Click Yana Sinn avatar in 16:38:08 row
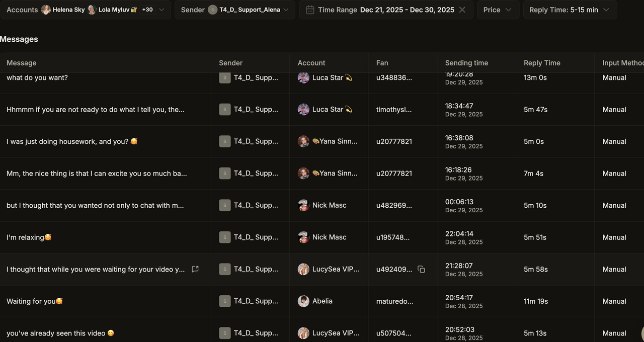Screen dimensions: 644x342 [x=303, y=141]
